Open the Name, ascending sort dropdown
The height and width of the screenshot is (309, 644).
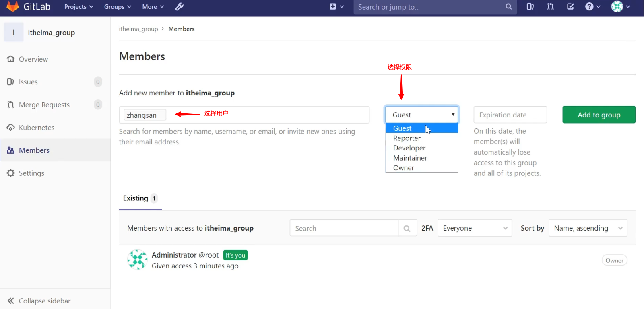click(x=588, y=228)
